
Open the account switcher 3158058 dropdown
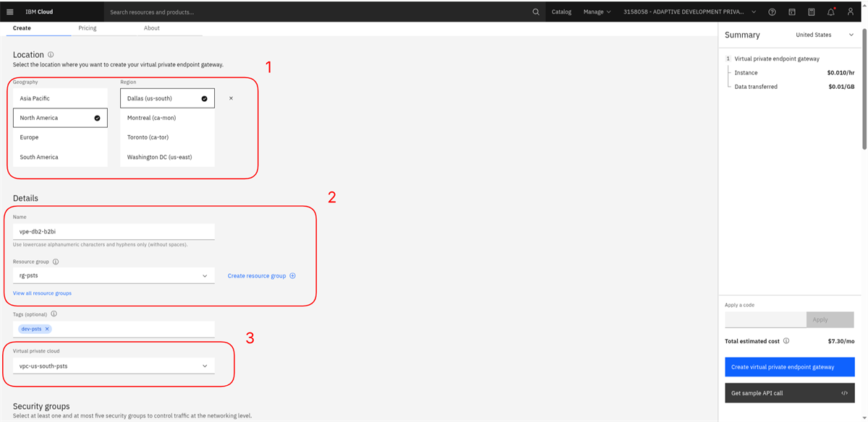pyautogui.click(x=689, y=12)
